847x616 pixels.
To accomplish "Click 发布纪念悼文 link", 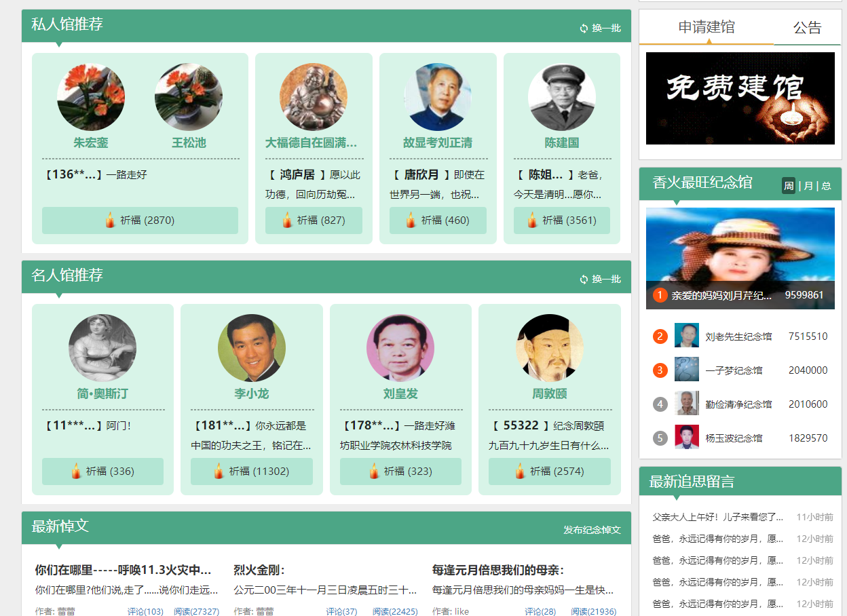I will click(x=592, y=530).
